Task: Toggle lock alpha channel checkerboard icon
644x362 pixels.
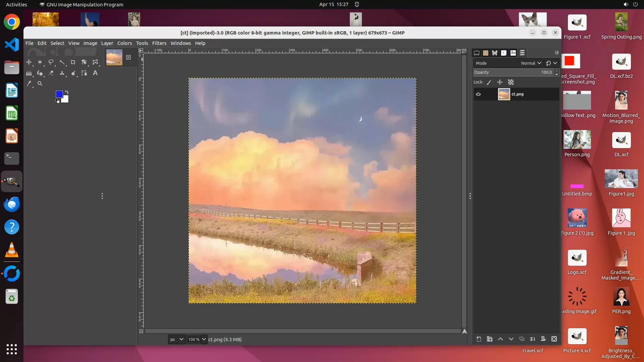Action: coord(511,82)
